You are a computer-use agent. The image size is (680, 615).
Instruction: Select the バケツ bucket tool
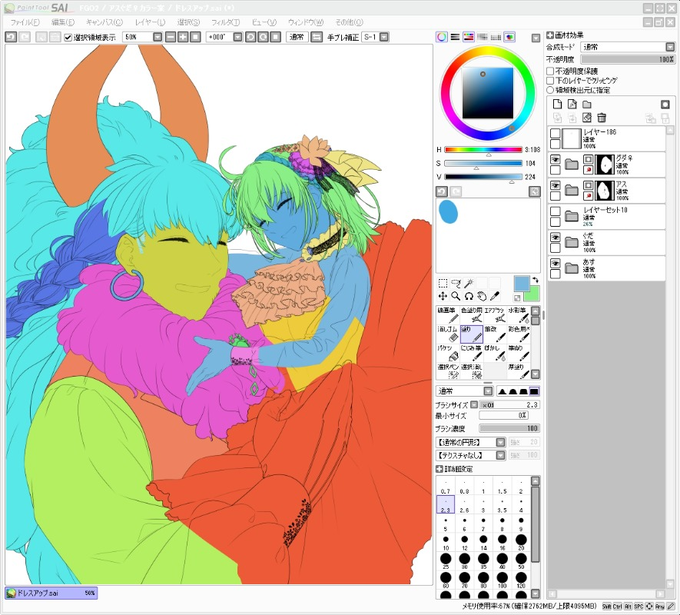click(x=448, y=353)
